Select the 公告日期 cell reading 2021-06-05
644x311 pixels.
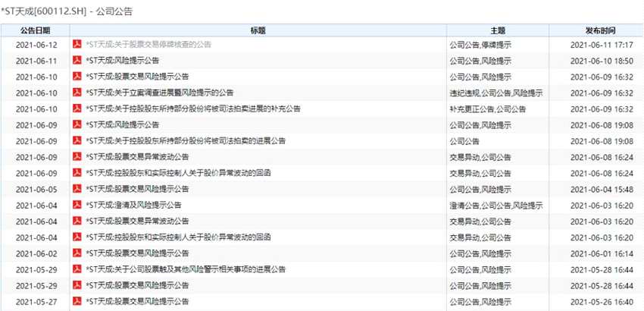(x=36, y=189)
